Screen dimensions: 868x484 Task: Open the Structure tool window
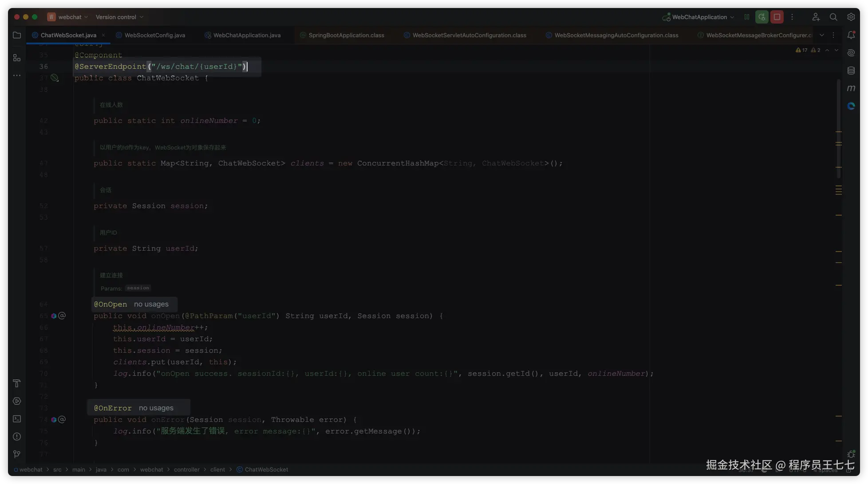pyautogui.click(x=17, y=58)
